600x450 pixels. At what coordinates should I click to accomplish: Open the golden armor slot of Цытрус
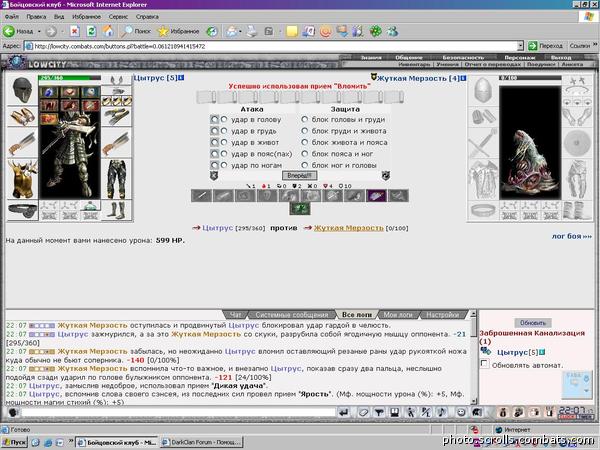tap(22, 179)
